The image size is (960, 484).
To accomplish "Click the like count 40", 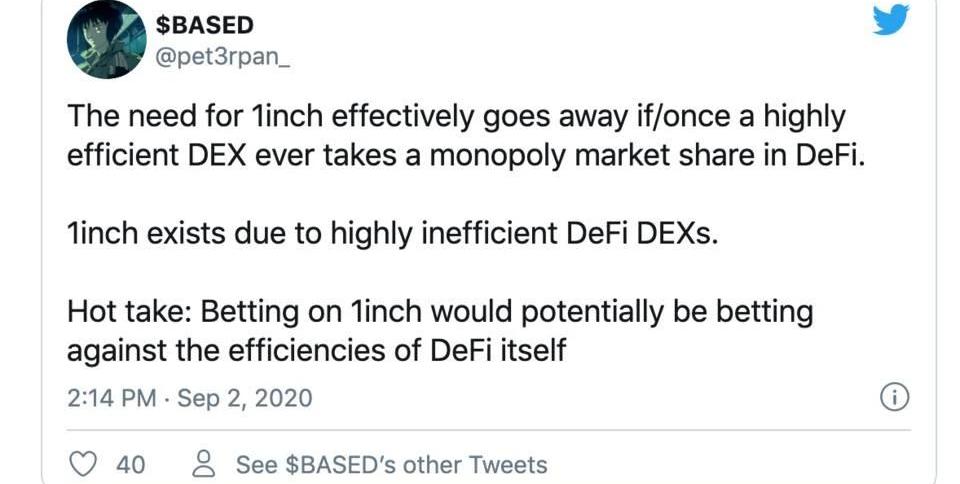I will pyautogui.click(x=130, y=465).
